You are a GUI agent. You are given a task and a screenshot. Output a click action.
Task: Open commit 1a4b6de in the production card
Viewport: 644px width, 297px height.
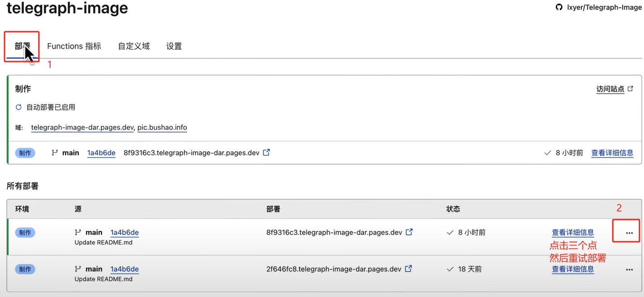[x=101, y=153]
